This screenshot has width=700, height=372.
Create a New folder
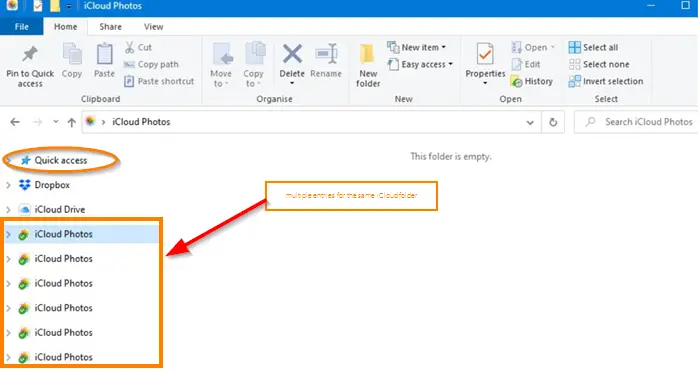pos(368,65)
